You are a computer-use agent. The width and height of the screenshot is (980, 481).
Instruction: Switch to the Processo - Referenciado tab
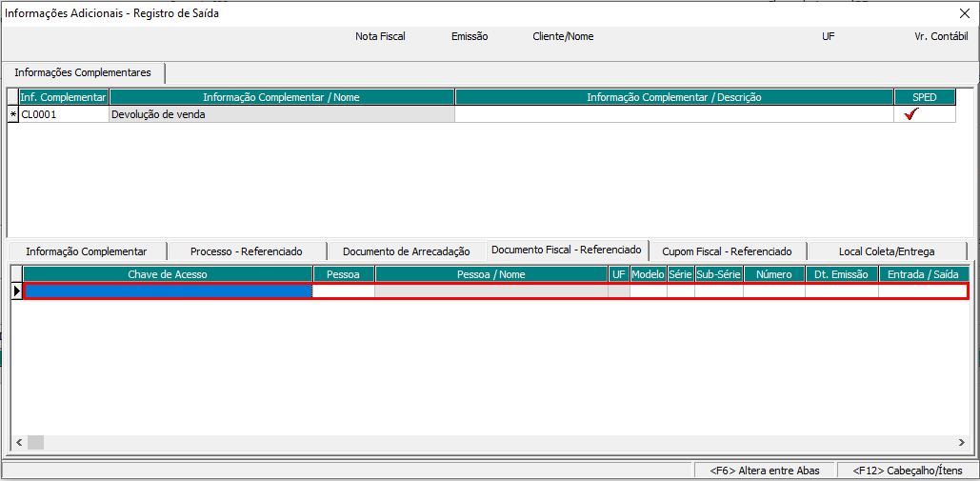[247, 251]
